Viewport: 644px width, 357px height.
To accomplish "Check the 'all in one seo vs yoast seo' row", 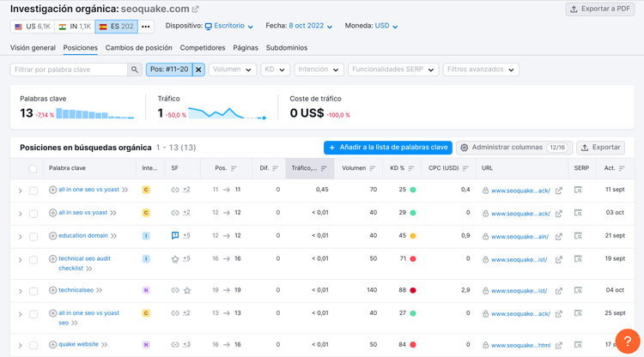I will [33, 314].
